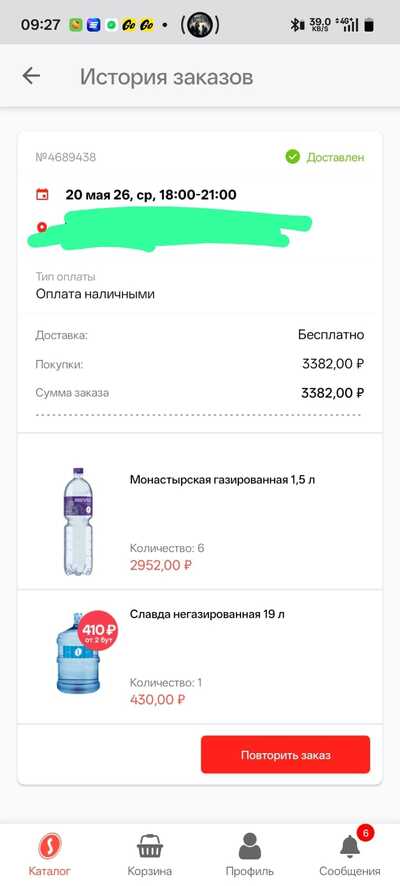Tap the 410 ₽ discount badge

tap(99, 629)
